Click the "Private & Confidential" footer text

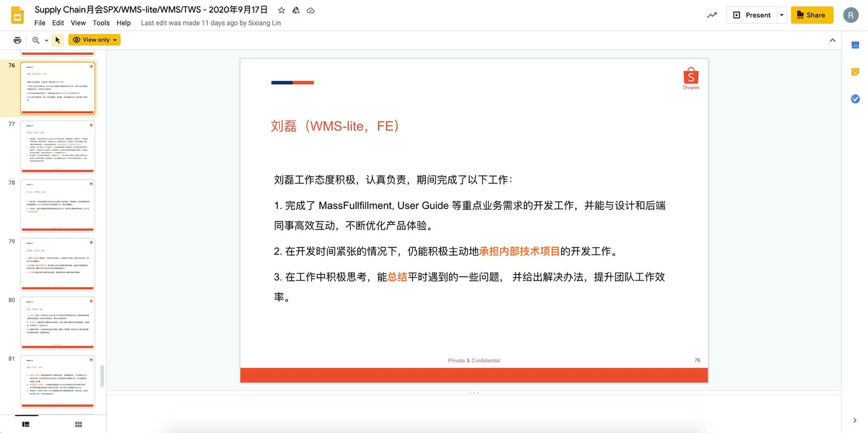(474, 360)
